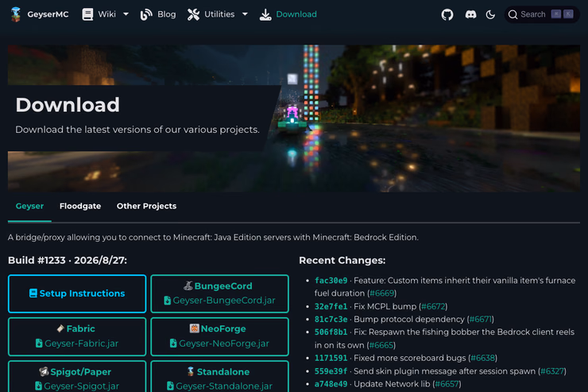Switch to the Floodgate tab
This screenshot has height=392, width=588.
(80, 206)
